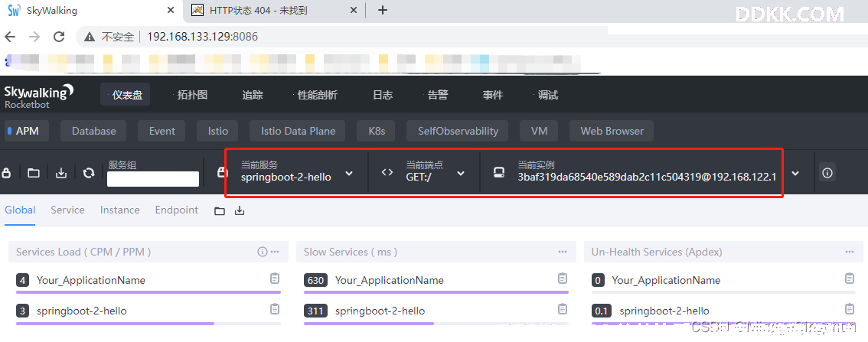Open the 日志 log page
This screenshot has height=342, width=868.
[383, 95]
